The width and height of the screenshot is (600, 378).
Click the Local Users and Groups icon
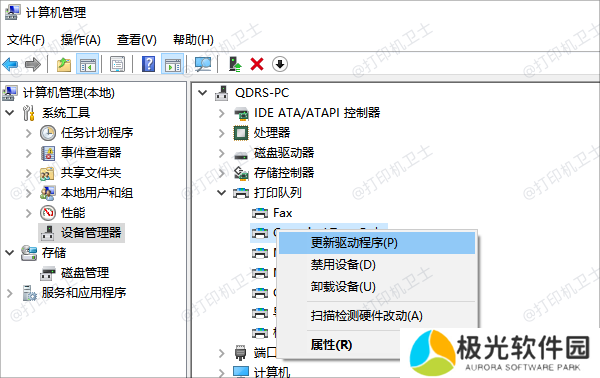tap(47, 193)
